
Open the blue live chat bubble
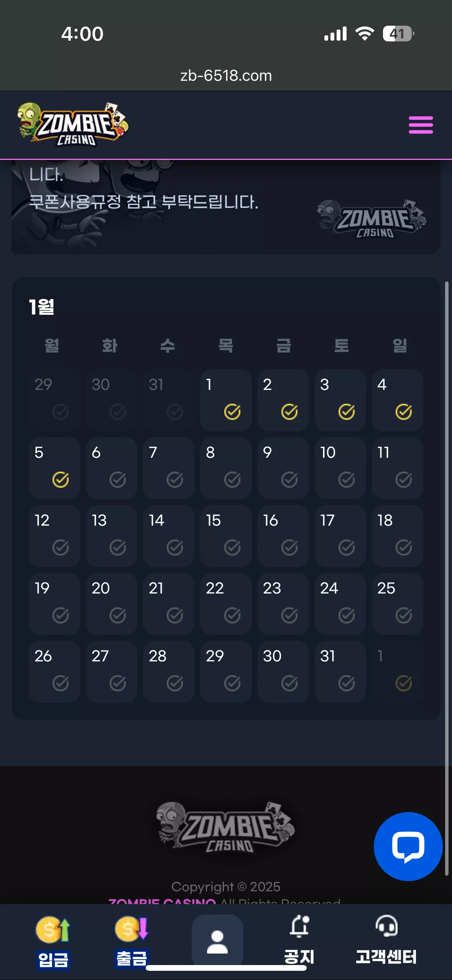[x=408, y=846]
